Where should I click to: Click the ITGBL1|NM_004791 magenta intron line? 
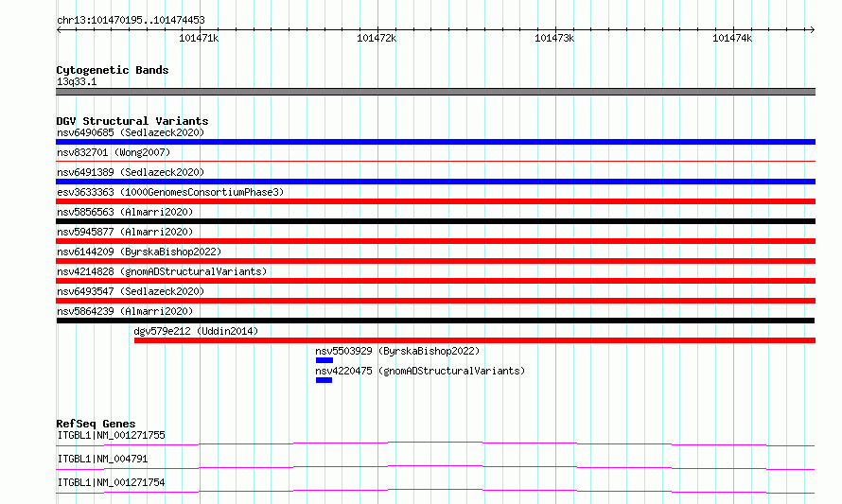[x=435, y=467]
